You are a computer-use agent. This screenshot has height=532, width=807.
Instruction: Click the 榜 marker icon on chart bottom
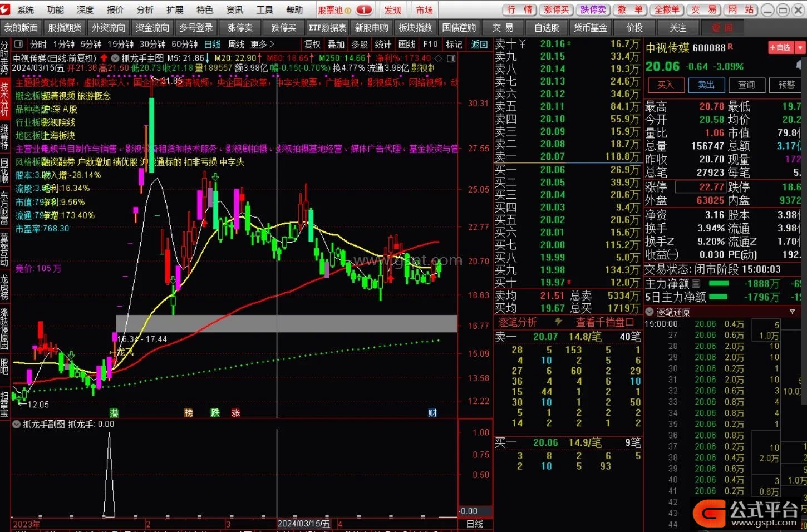189,413
